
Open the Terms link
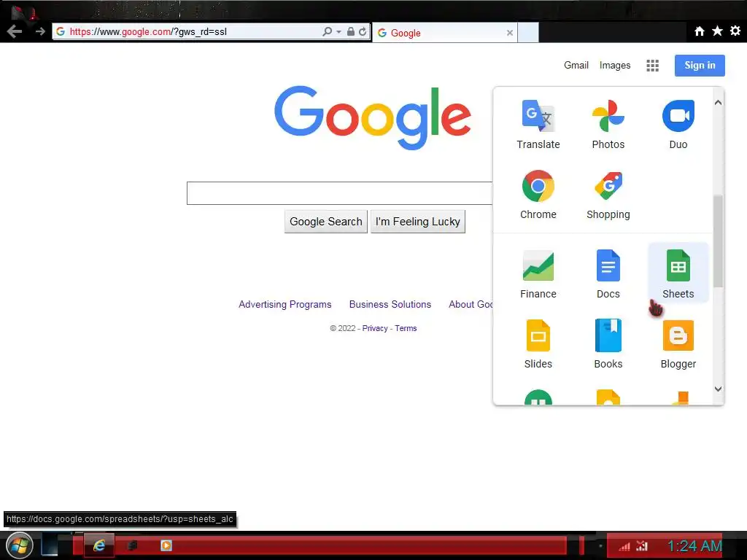coord(406,328)
